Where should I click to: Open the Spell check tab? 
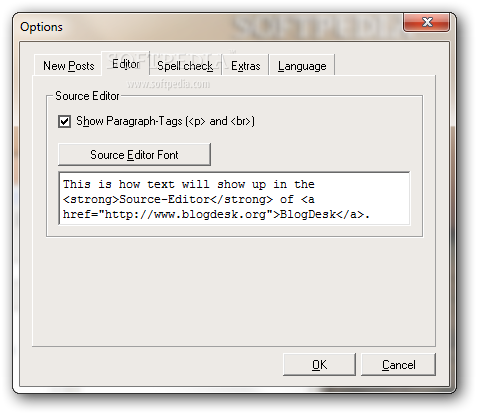pyautogui.click(x=185, y=65)
